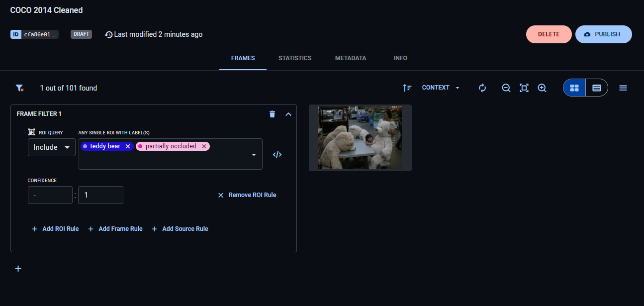Switch to grid view mode
This screenshot has width=644, height=306.
(574, 88)
